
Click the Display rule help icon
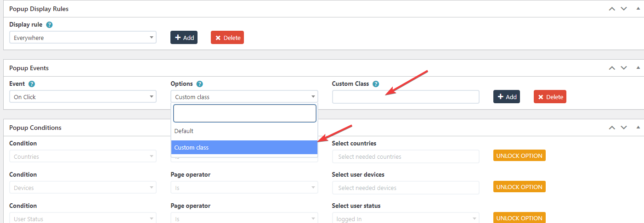coord(50,25)
